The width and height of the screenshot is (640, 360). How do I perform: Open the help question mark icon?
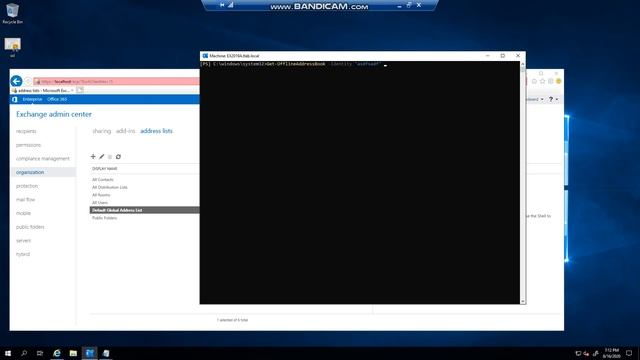[551, 99]
